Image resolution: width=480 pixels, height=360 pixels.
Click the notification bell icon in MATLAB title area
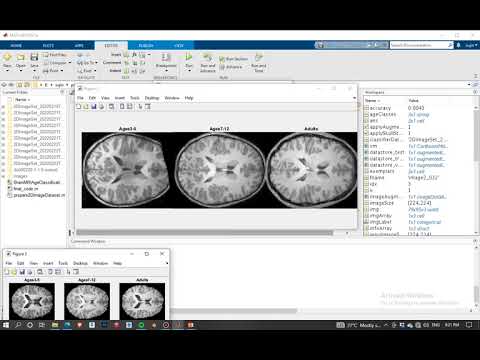[x=459, y=45]
